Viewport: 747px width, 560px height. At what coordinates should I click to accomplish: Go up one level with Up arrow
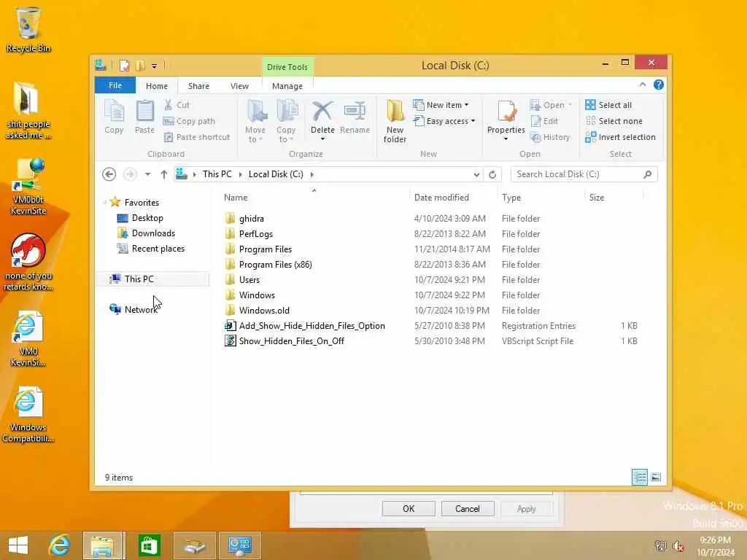164,174
